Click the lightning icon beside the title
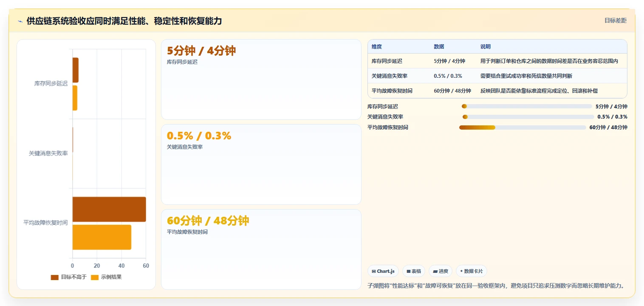This screenshot has height=306, width=644. [x=20, y=21]
